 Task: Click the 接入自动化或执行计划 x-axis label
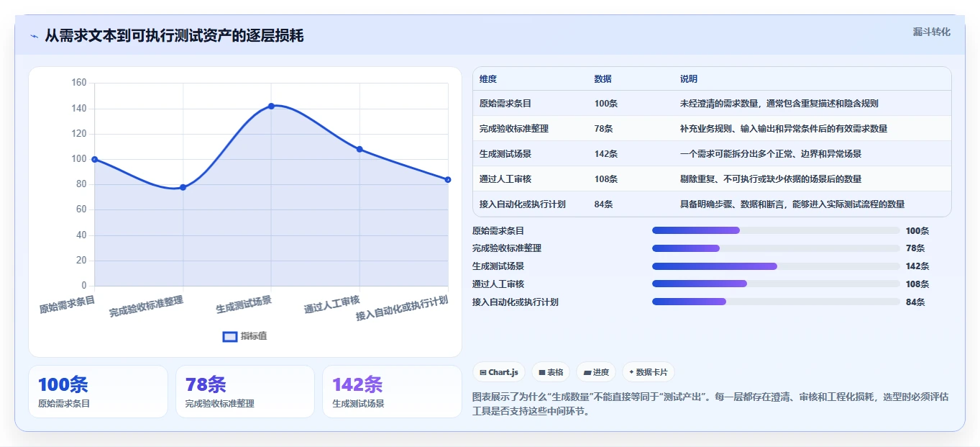click(402, 307)
